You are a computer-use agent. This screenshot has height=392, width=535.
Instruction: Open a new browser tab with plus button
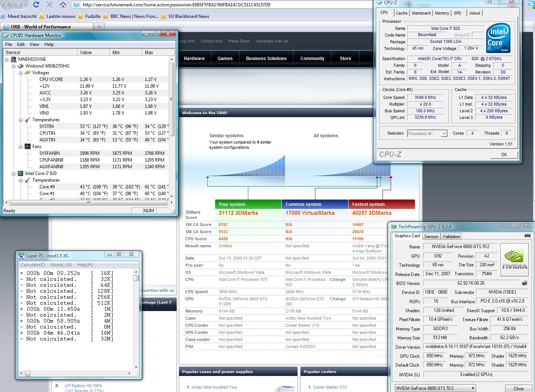point(99,26)
